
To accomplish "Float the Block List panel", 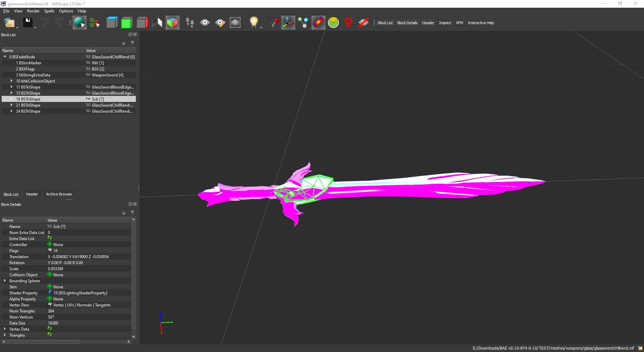I will click(x=130, y=34).
